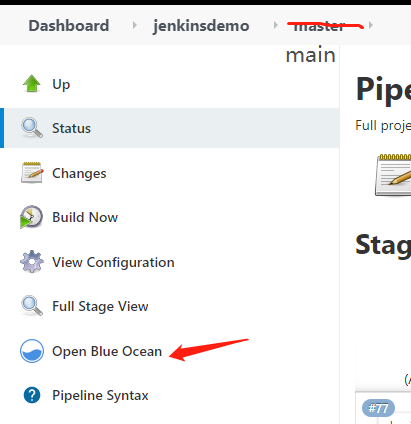Viewport: 411px width, 424px height.
Task: Open the Changes menu item
Action: [x=79, y=173]
